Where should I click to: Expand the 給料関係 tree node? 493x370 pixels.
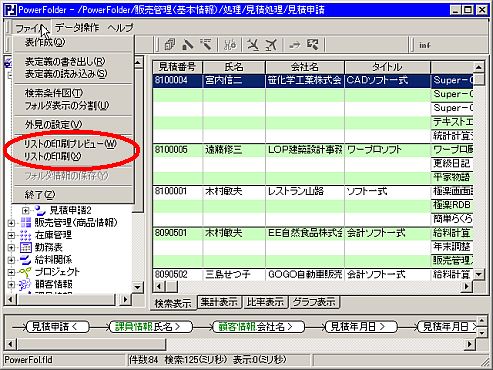click(x=11, y=260)
